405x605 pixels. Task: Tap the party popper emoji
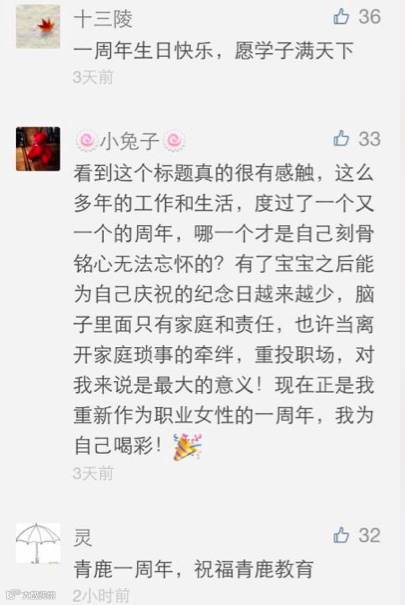[188, 448]
